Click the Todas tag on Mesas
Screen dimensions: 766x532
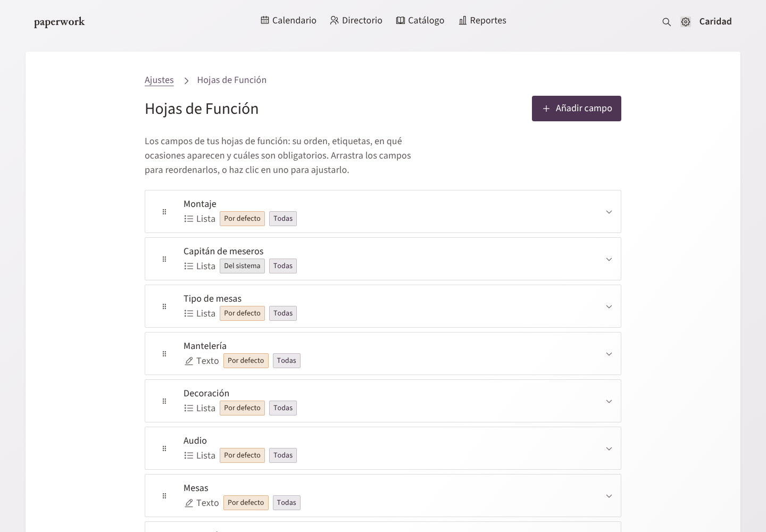(x=286, y=503)
